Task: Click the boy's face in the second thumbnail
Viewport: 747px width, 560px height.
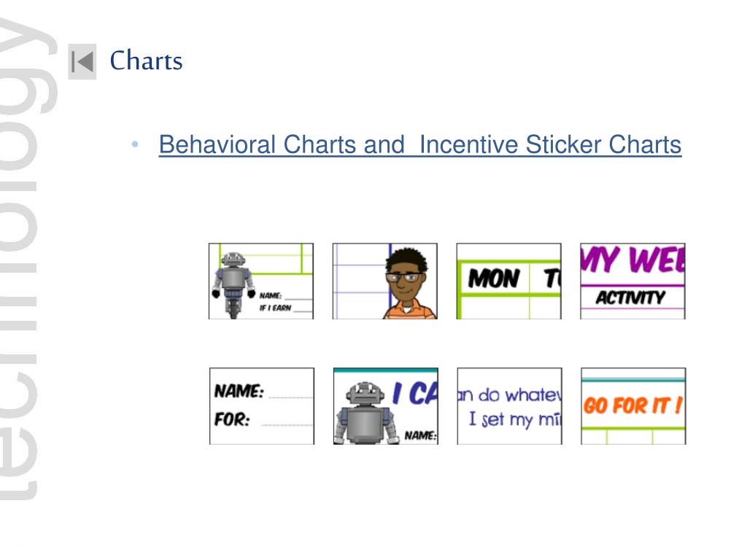Action: point(404,276)
